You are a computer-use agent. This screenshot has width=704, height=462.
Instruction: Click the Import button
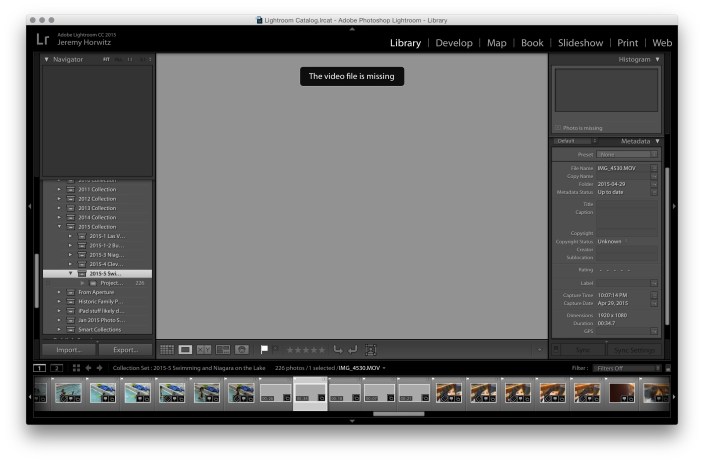pyautogui.click(x=68, y=350)
